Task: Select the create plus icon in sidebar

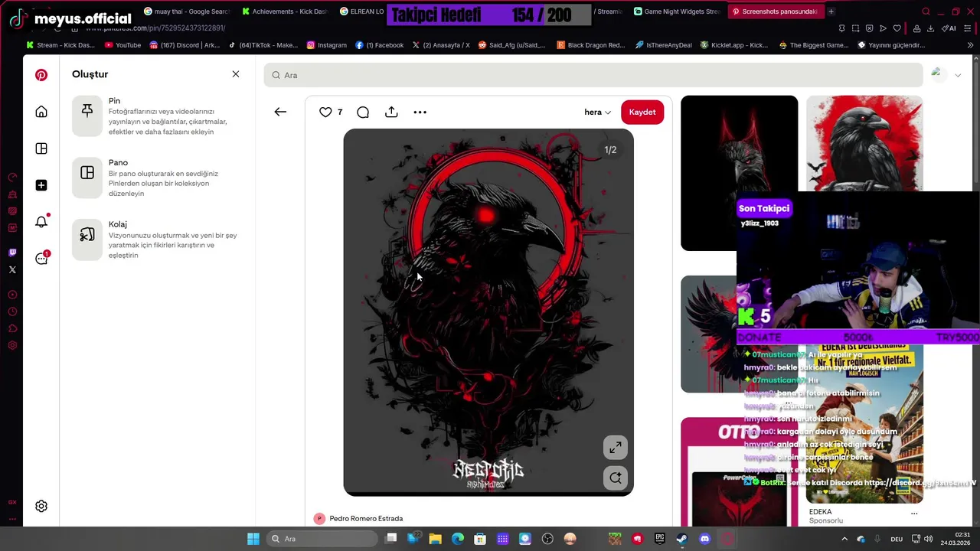Action: [x=41, y=185]
